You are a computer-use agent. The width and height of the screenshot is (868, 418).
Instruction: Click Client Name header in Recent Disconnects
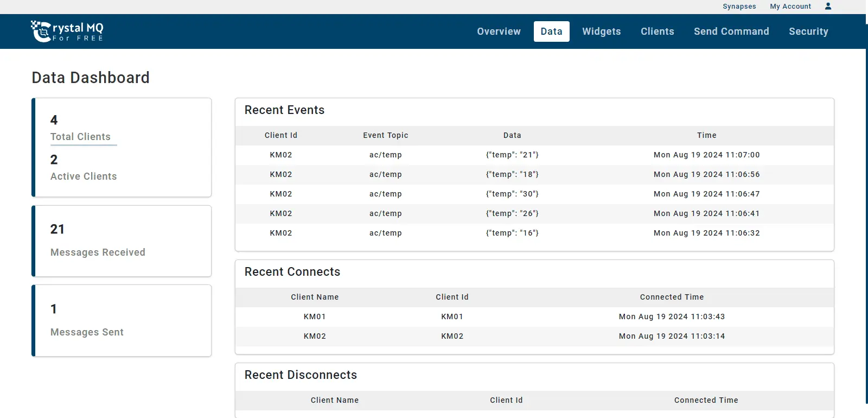335,400
